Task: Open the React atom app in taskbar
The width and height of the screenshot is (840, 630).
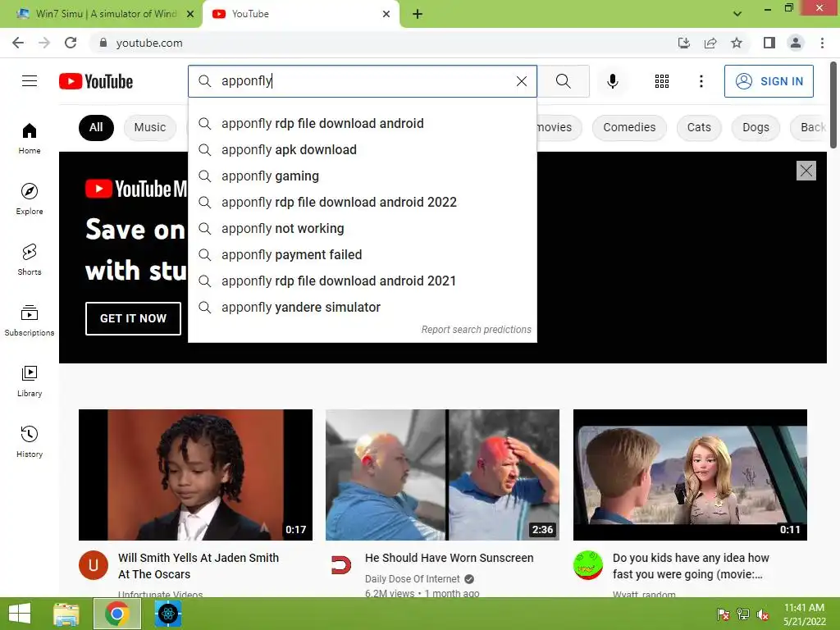Action: pos(168,614)
